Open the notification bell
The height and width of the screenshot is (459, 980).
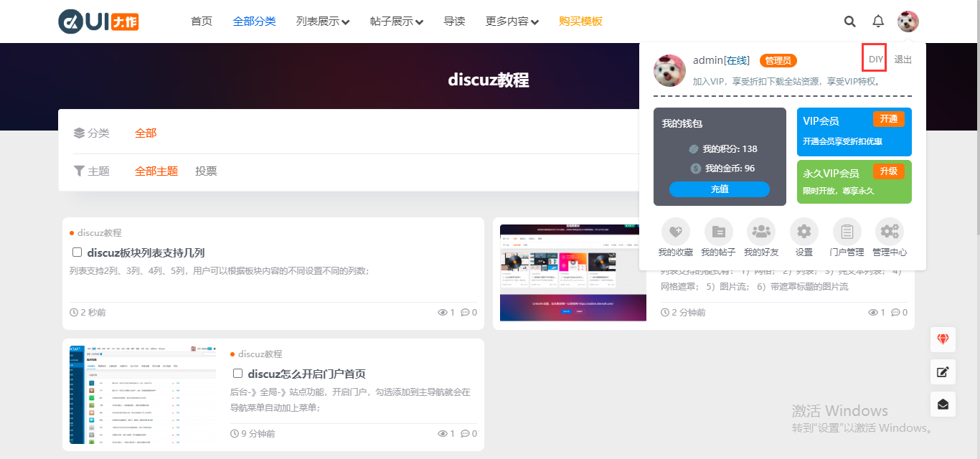click(878, 22)
